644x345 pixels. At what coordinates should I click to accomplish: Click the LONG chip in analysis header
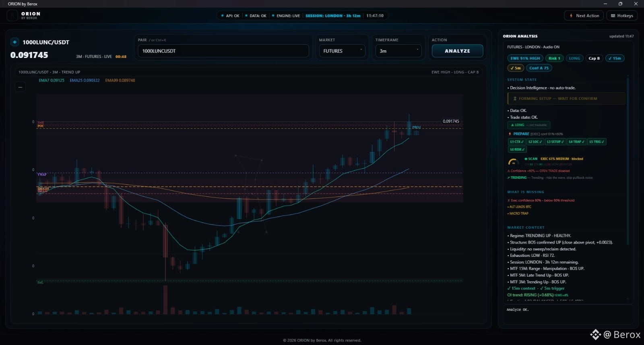coord(574,58)
